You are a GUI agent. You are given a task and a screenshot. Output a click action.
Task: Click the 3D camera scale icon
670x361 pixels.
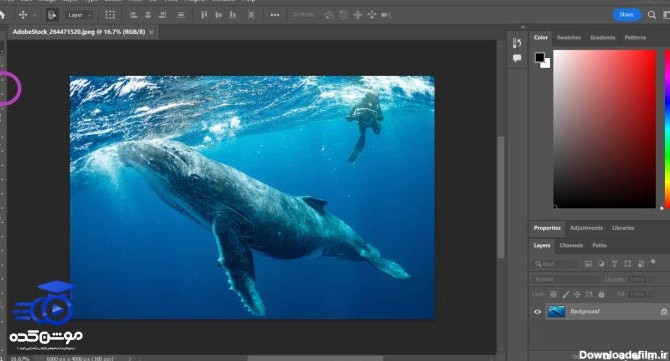(386, 15)
